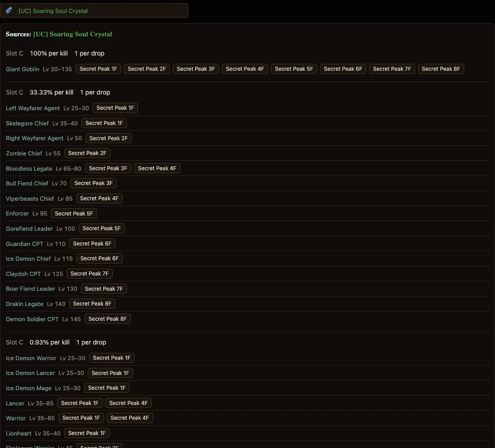
Task: Select the [UC] Soaring Soul Crystal search box
Action: [94, 11]
